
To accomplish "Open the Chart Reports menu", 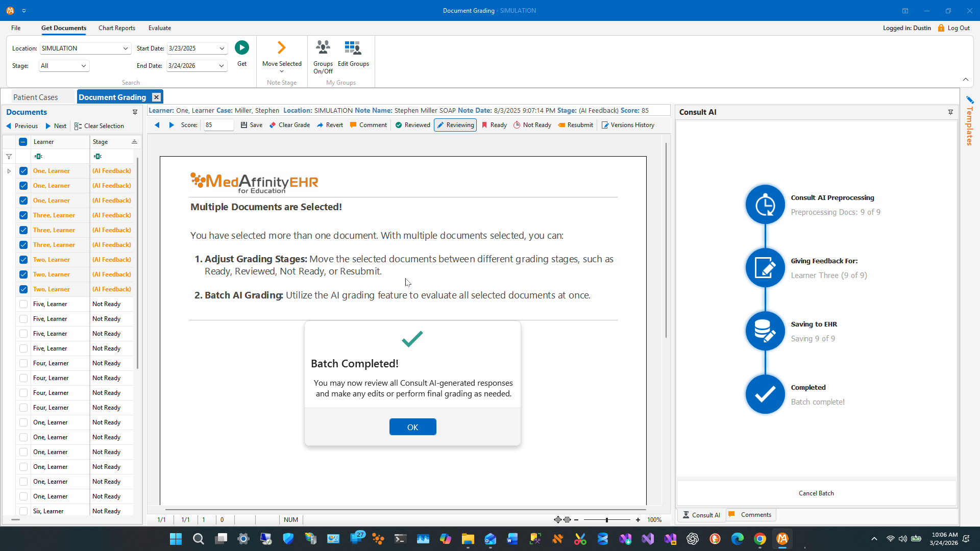I will tap(117, 28).
